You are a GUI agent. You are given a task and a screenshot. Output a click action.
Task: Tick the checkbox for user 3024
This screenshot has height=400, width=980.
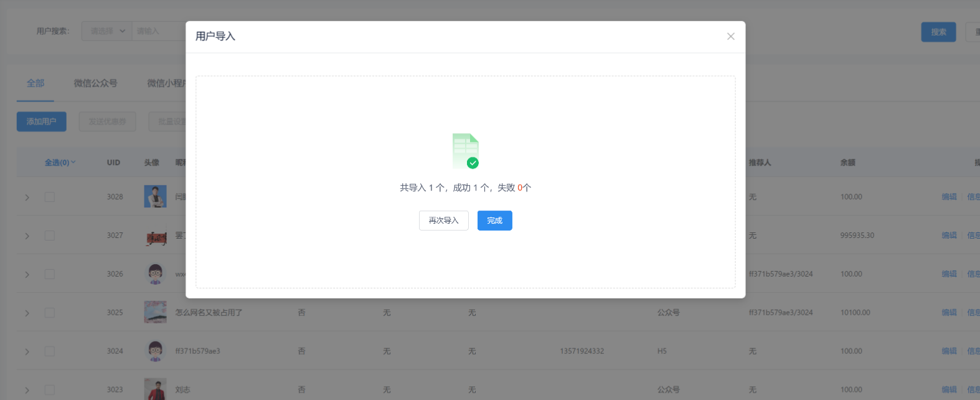tap(50, 351)
